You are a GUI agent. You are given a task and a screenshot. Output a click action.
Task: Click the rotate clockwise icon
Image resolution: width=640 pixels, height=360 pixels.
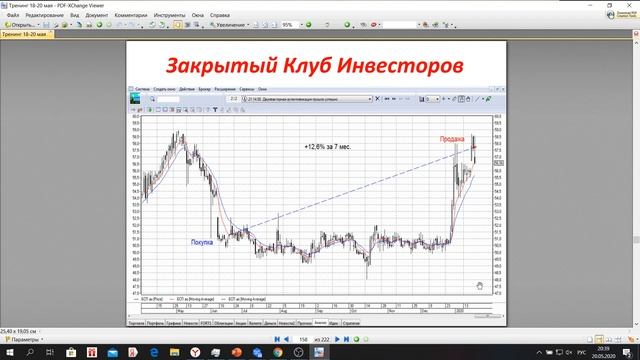(162, 25)
